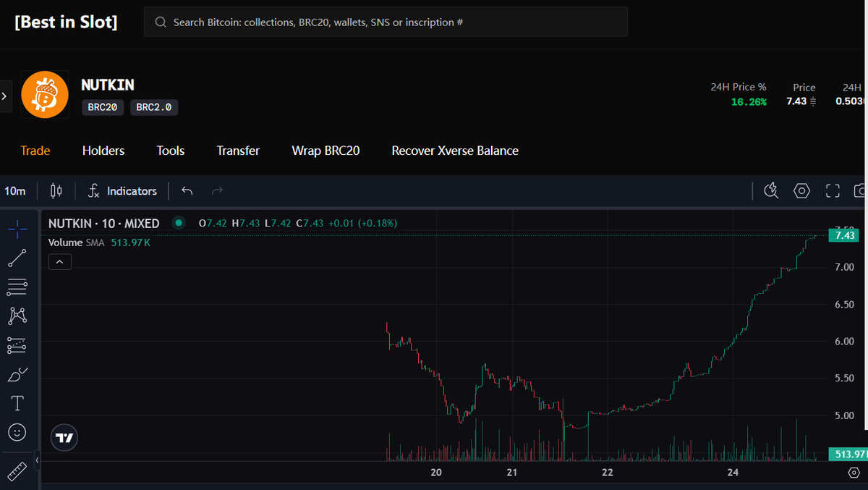Open the Fibonacci retracement tool
Viewport: 868px width, 490px height.
pyautogui.click(x=17, y=287)
